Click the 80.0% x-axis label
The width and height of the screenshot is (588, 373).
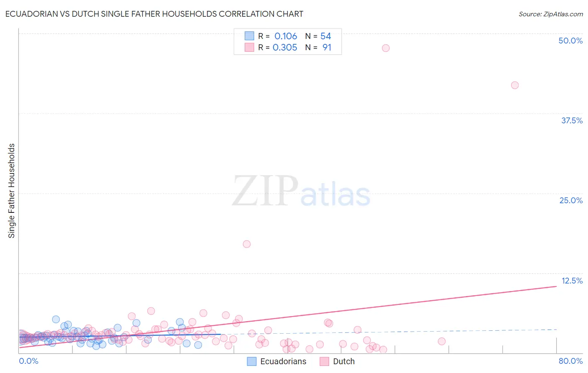[x=570, y=361]
